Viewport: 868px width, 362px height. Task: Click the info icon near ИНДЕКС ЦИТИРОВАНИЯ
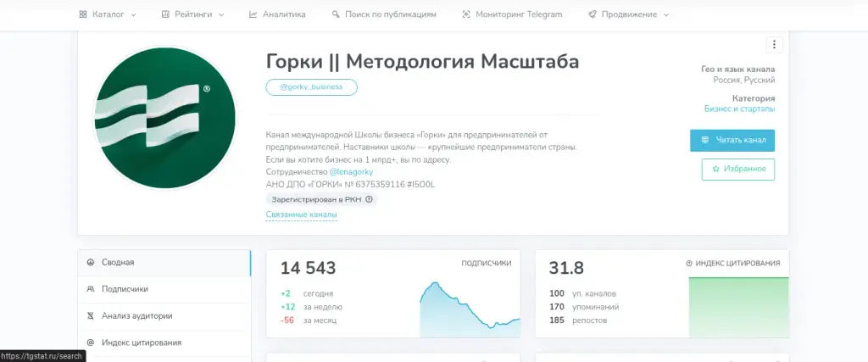coord(689,264)
